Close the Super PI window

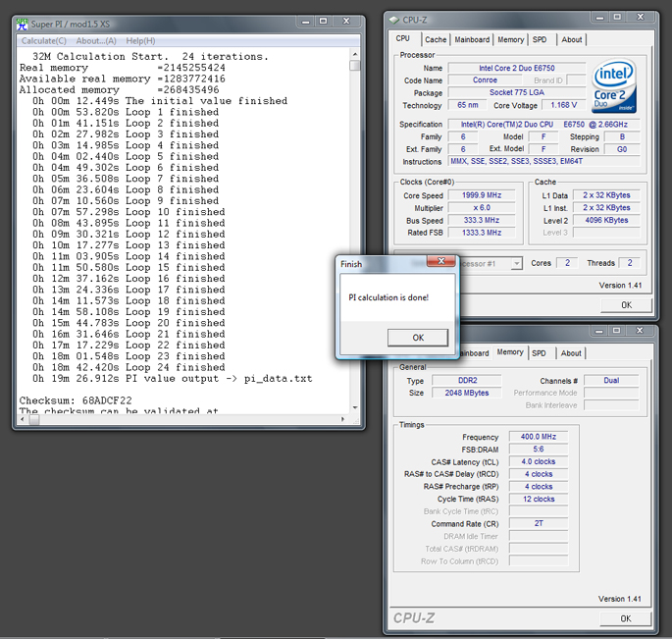click(x=346, y=22)
